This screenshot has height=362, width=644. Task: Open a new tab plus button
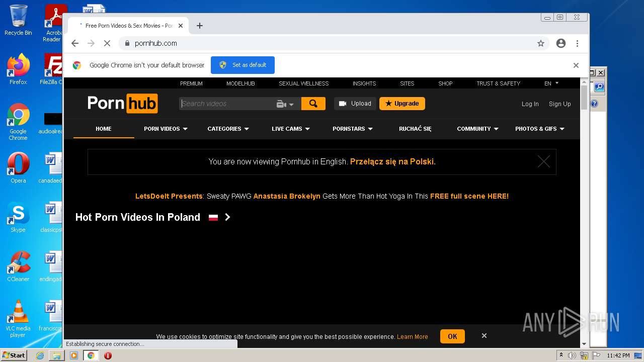[200, 26]
